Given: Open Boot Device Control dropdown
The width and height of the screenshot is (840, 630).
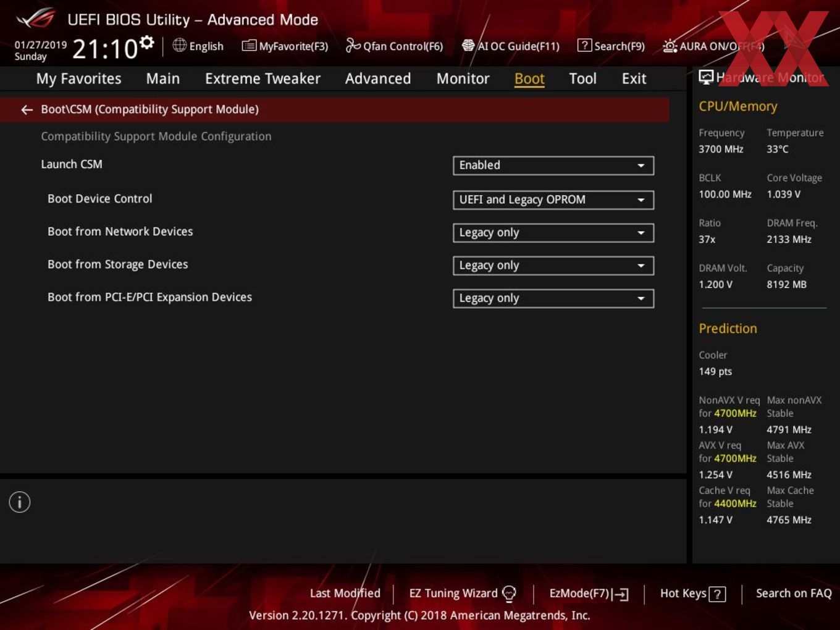Looking at the screenshot, I should (553, 200).
